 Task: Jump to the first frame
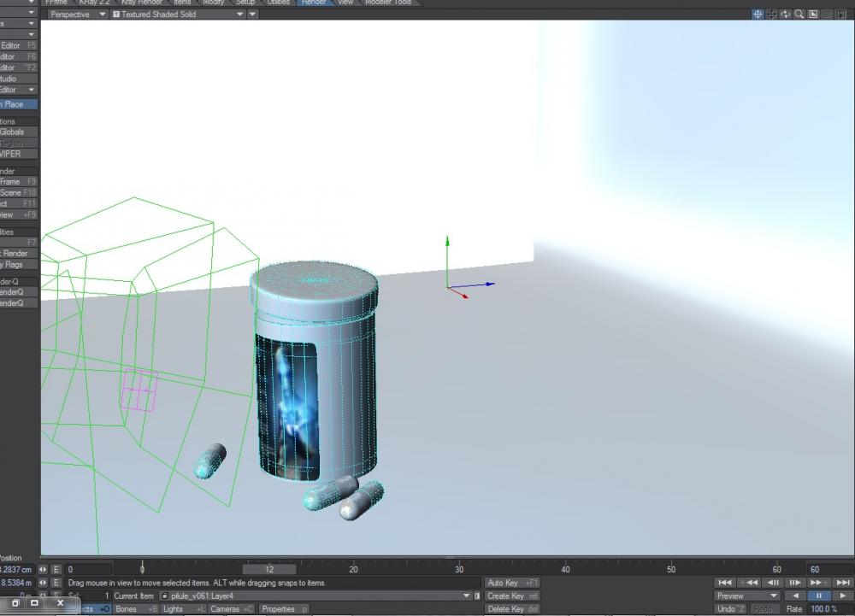725,583
